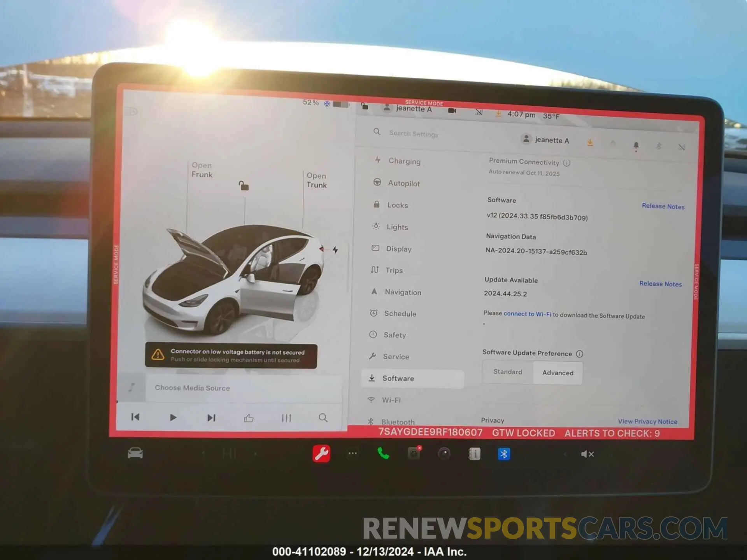Open Release Notes for update 2024.44.25.2
The height and width of the screenshot is (560, 747).
point(660,284)
